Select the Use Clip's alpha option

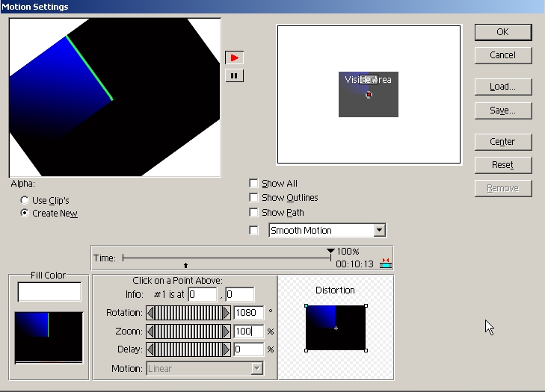[25, 200]
